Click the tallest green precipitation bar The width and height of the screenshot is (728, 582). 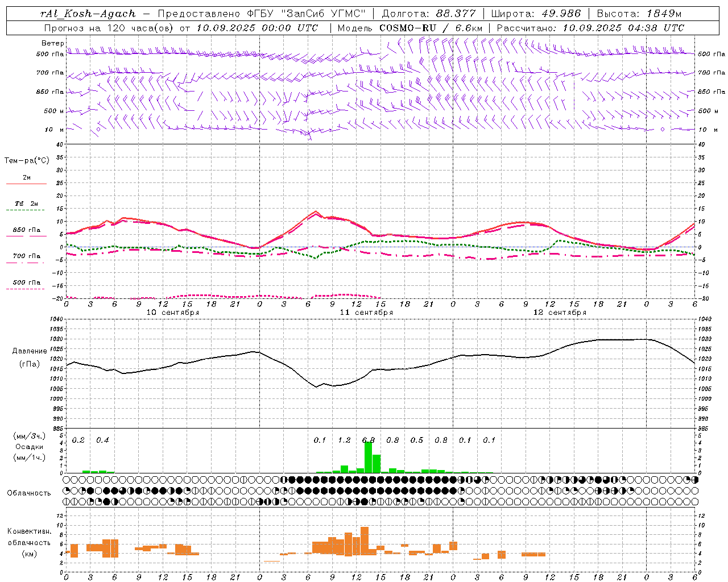coord(368,458)
